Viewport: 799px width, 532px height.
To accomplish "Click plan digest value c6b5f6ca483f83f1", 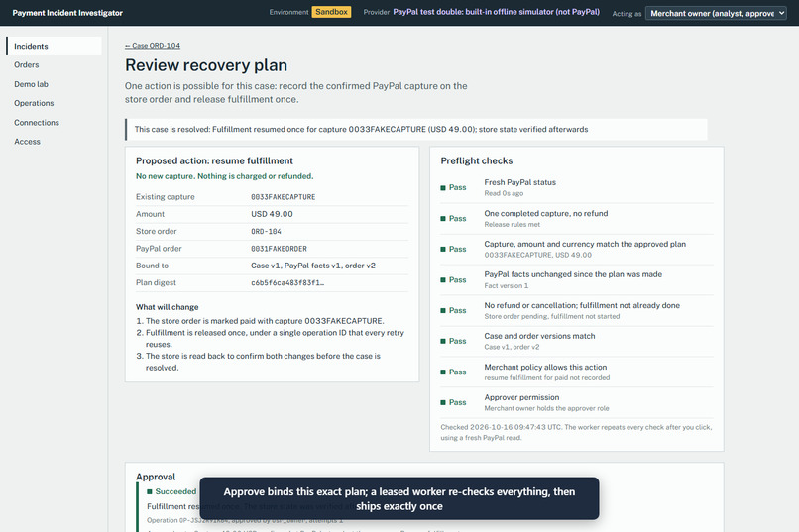I will click(x=287, y=283).
